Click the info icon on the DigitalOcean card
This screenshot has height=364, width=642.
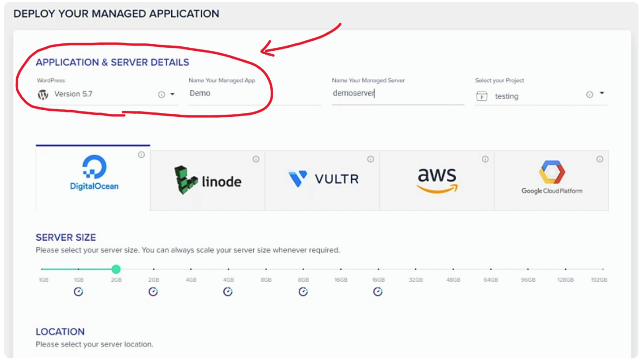(x=141, y=154)
